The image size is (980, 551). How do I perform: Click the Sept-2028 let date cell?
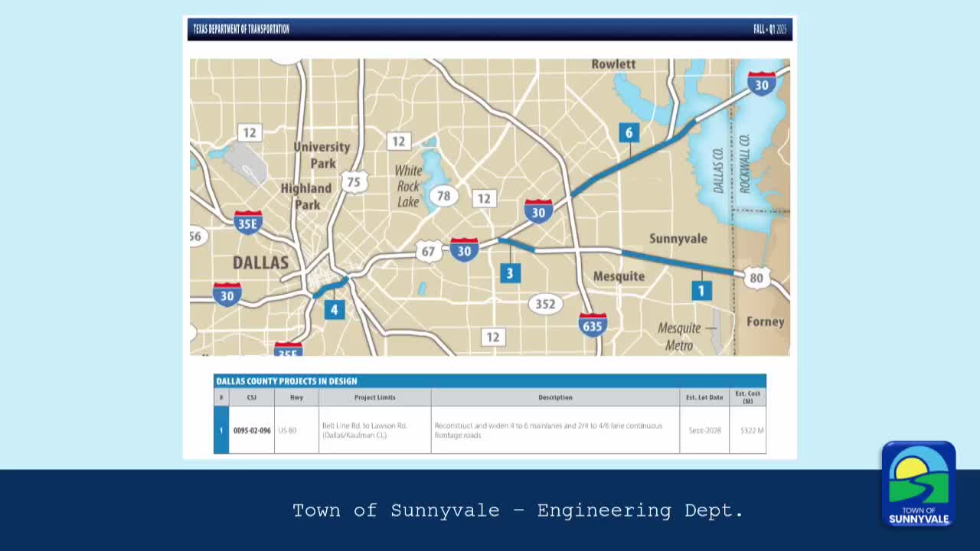coord(704,430)
